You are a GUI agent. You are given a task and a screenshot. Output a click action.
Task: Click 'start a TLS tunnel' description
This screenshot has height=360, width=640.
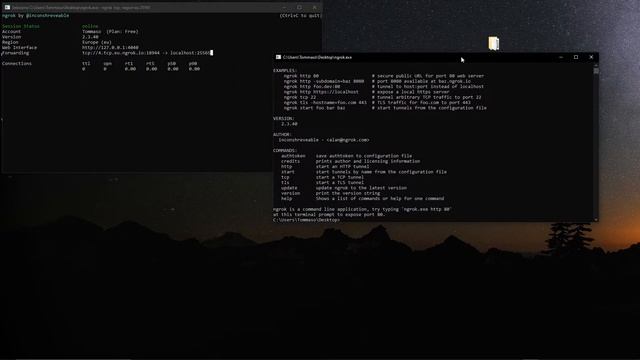click(x=340, y=182)
